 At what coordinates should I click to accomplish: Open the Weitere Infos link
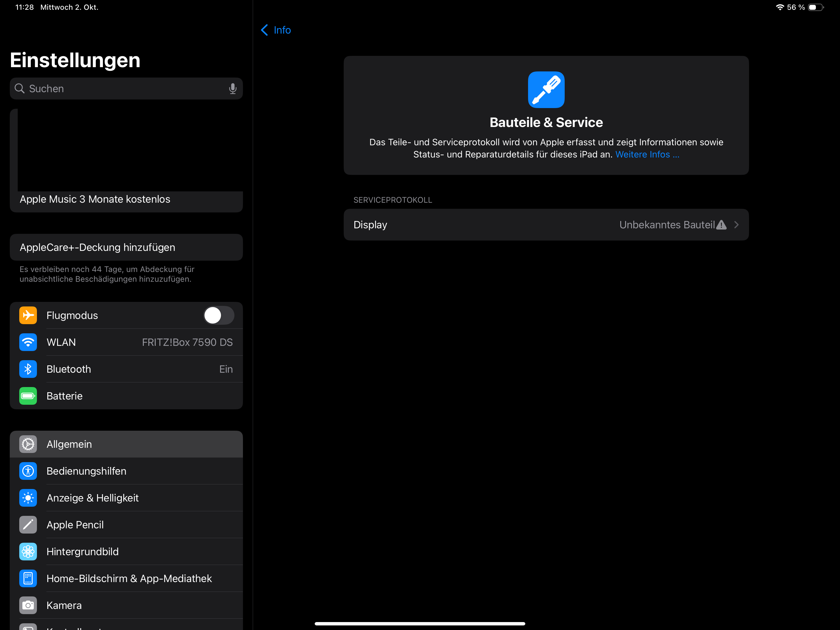647,154
